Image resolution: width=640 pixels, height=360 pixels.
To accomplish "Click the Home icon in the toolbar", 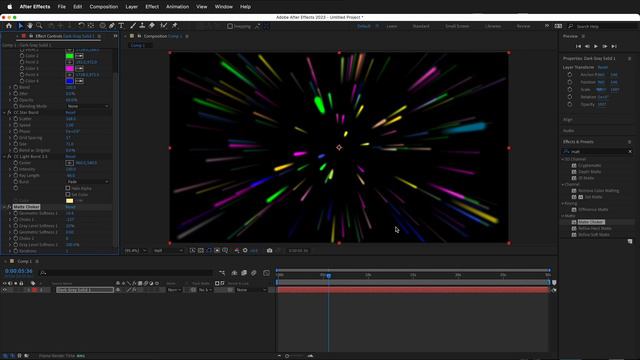I will point(9,26).
